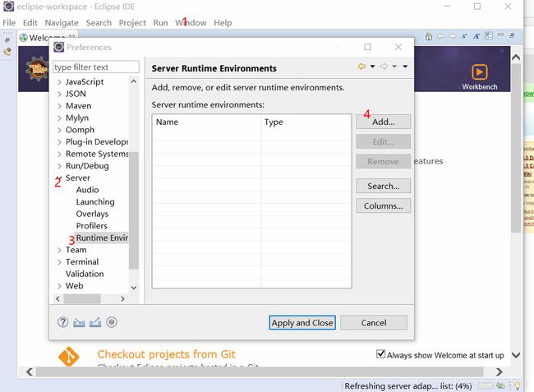Click restore view icon in left trim
534x392 pixels.
point(7,40)
